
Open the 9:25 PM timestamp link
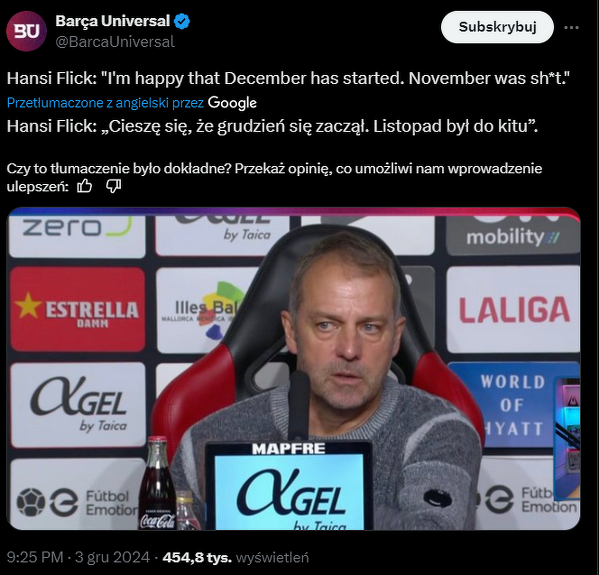[35, 557]
